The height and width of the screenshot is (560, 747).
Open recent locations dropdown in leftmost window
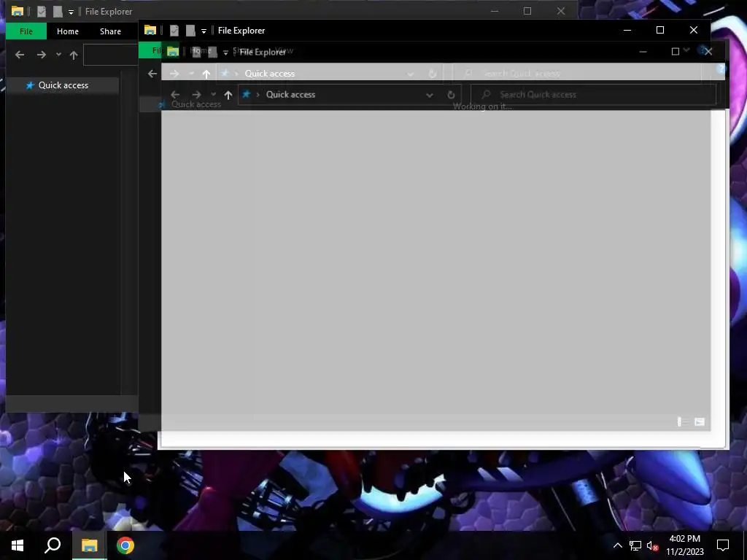(58, 55)
